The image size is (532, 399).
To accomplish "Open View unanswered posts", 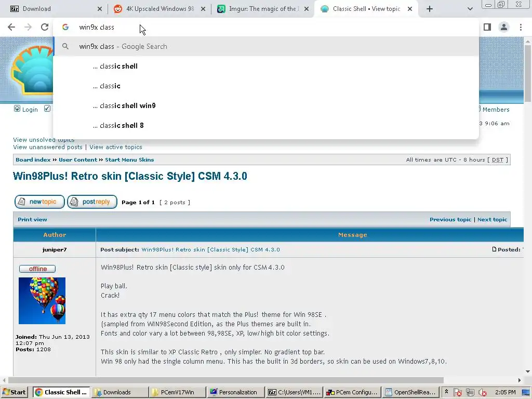I will (x=48, y=147).
